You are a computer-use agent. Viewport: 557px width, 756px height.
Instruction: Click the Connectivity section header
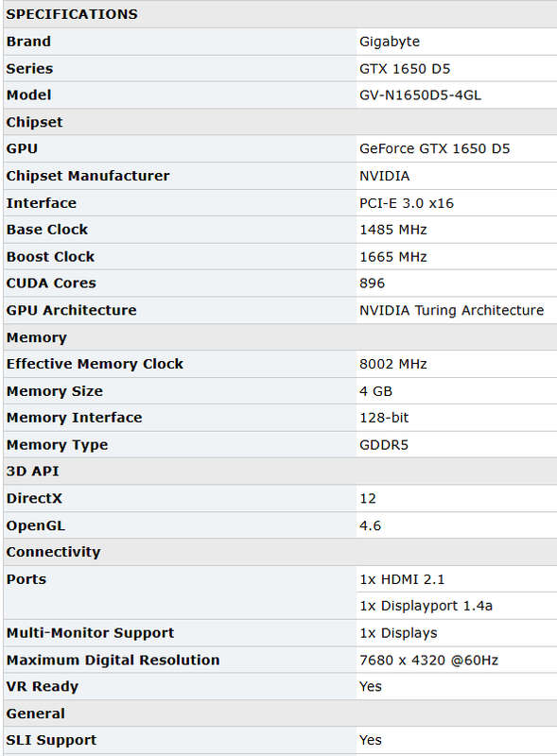53,552
